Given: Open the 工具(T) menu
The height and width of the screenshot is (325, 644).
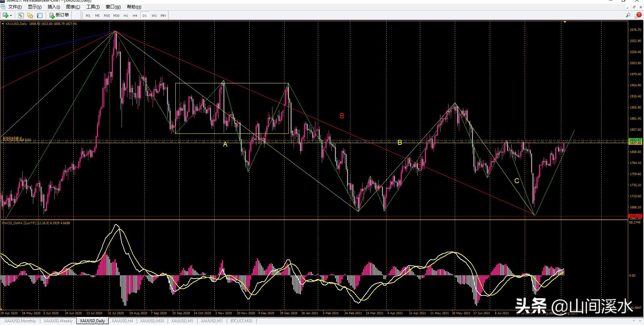Looking at the screenshot, I should pos(93,7).
